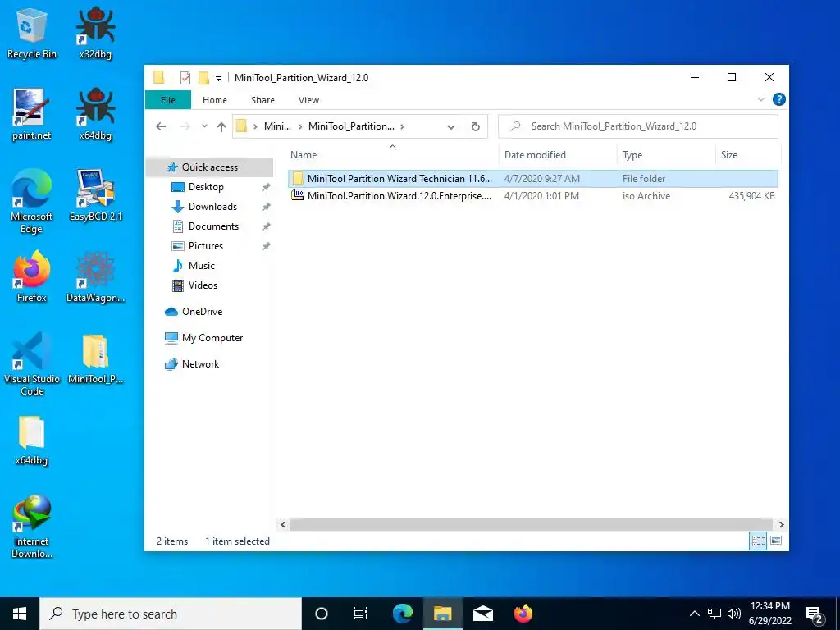
Task: Switch to Details view layout
Action: [758, 541]
